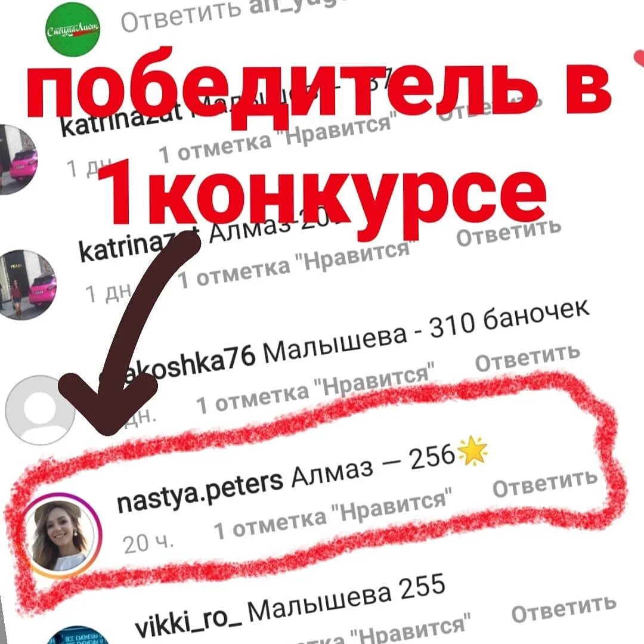Tap the top Ответить reply link
Image resolution: width=644 pixels, height=644 pixels.
(181, 17)
